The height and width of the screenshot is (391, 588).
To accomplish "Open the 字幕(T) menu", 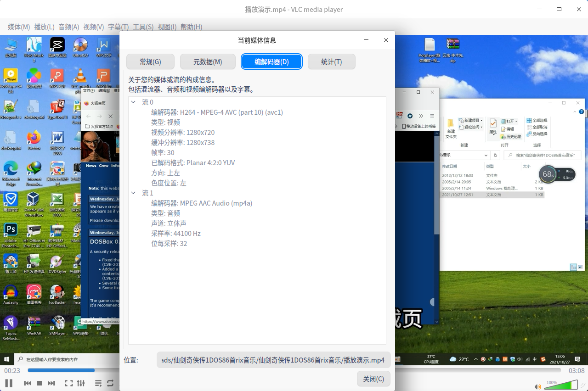I will click(119, 27).
